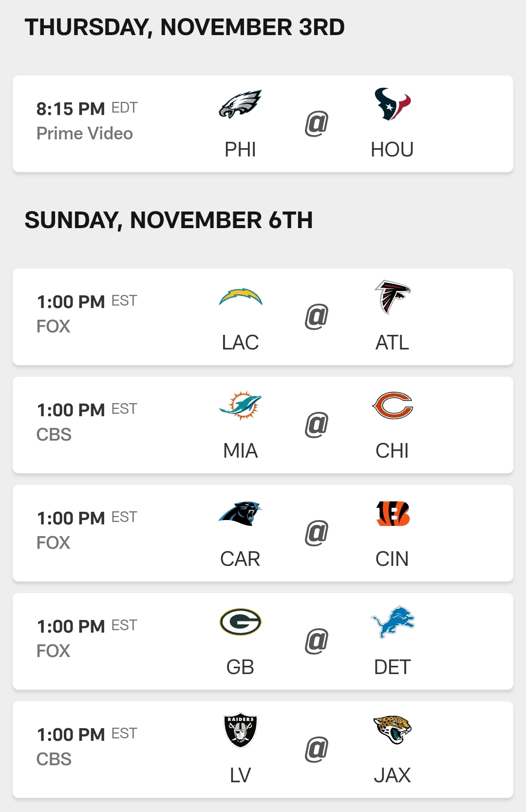The width and height of the screenshot is (526, 812).
Task: Select the Atlanta Falcons logo
Action: click(393, 297)
